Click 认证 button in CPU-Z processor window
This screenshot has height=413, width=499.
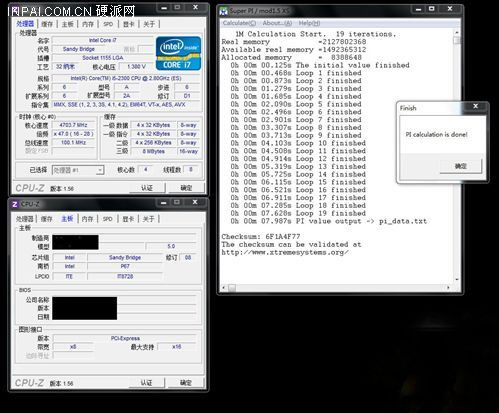click(147, 188)
